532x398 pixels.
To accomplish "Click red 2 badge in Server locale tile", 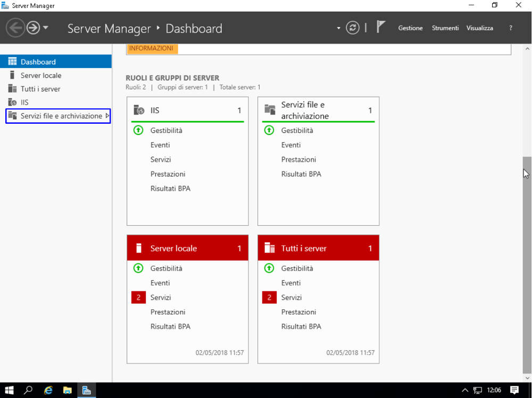I will [x=138, y=298].
